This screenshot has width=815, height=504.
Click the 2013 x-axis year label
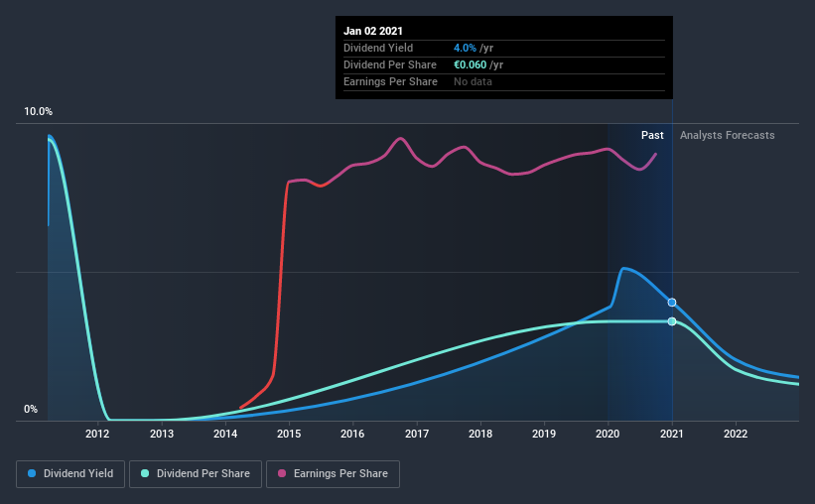click(x=162, y=434)
